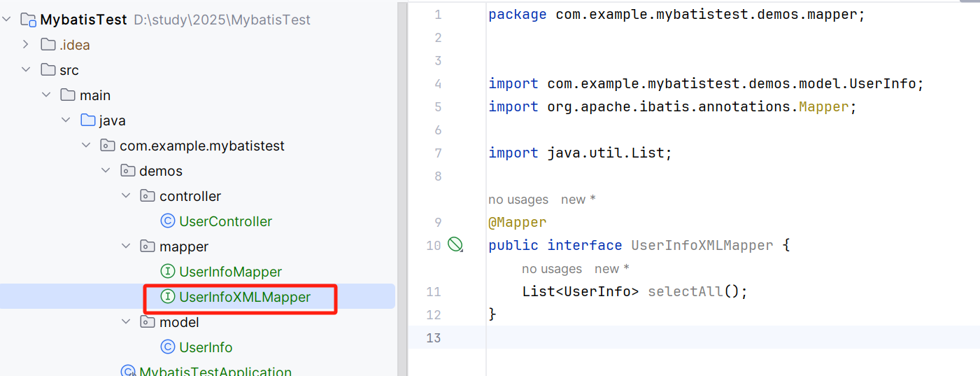980x376 pixels.
Task: Click the com.example.mybatistest package icon
Action: (108, 146)
